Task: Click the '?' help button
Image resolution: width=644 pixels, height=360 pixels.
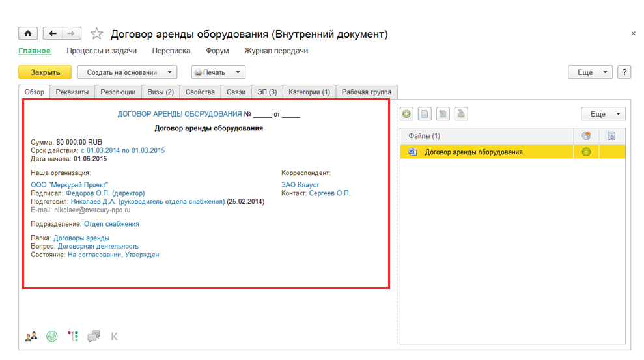Action: (624, 72)
